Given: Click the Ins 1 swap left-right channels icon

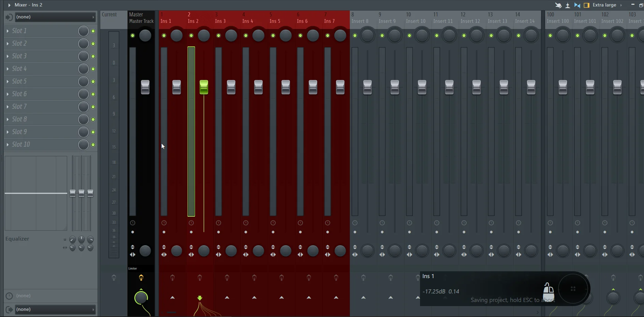Looking at the screenshot, I should 164,255.
